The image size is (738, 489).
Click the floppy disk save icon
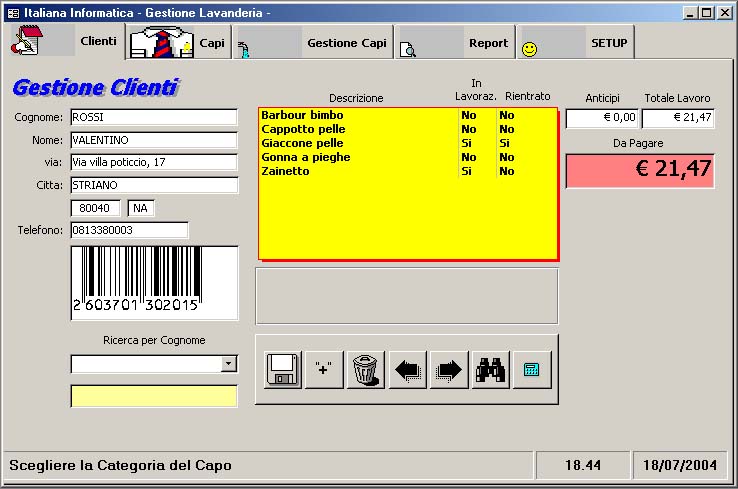pos(283,369)
